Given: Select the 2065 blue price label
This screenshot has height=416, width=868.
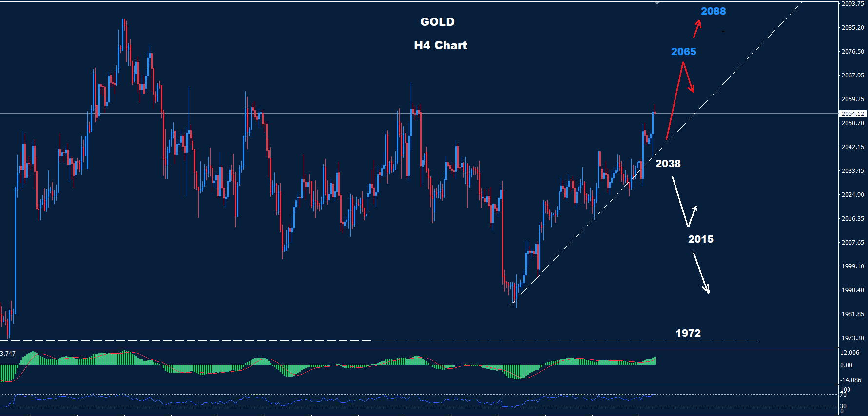Looking at the screenshot, I should point(683,52).
